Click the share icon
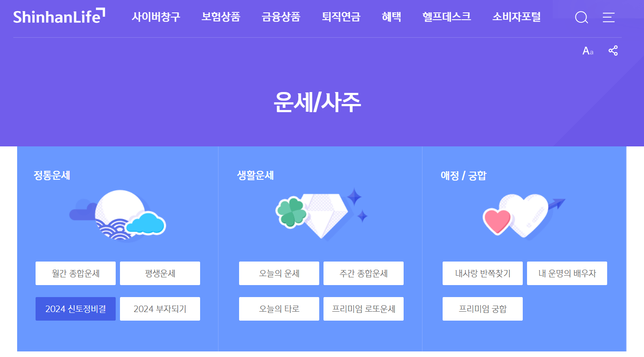Image resolution: width=644 pixels, height=357 pixels. point(613,50)
